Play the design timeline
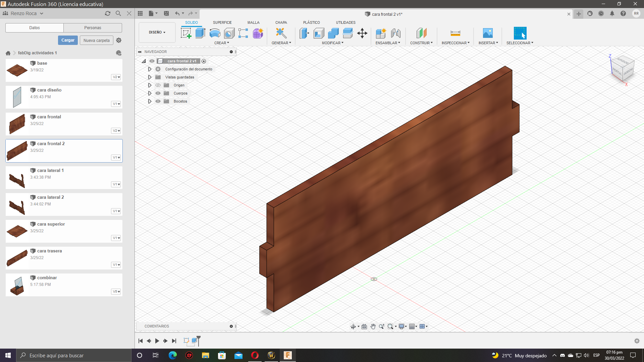Viewport: 644px width, 362px height. pos(157,341)
